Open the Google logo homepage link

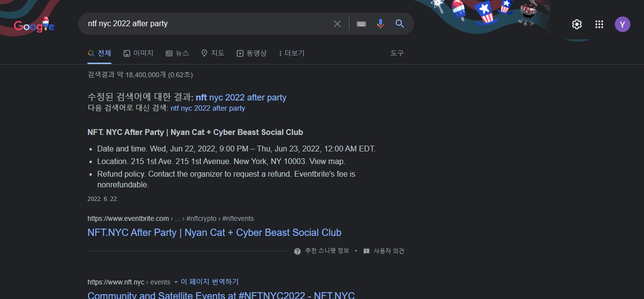click(x=34, y=25)
